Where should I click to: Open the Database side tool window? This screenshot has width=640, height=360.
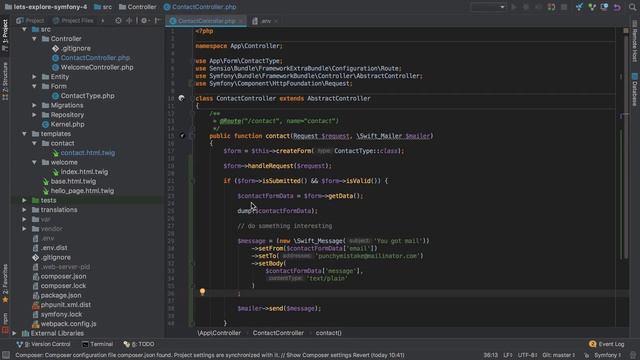click(x=635, y=89)
